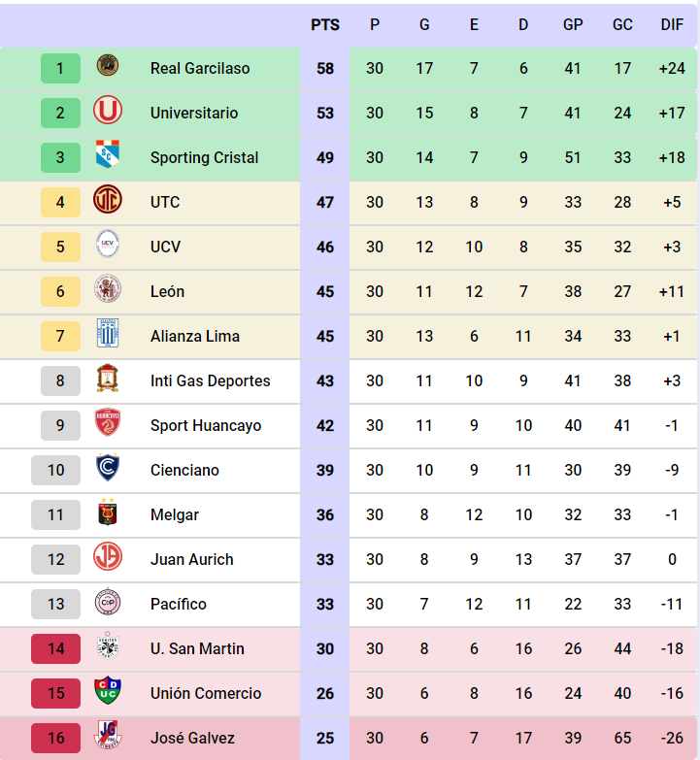Click the Universitario club crest icon
The image size is (700, 760).
click(108, 112)
